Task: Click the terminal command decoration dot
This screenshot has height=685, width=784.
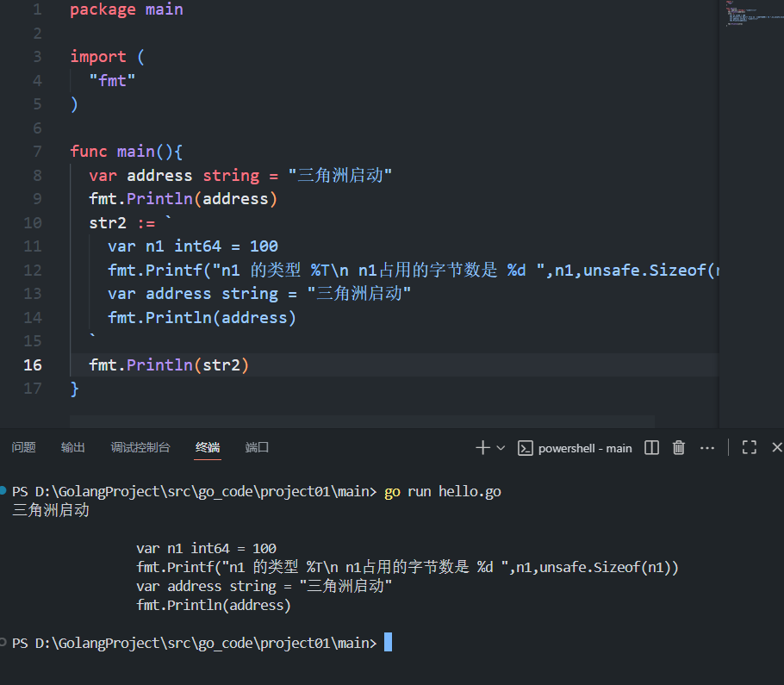Action: [4, 490]
